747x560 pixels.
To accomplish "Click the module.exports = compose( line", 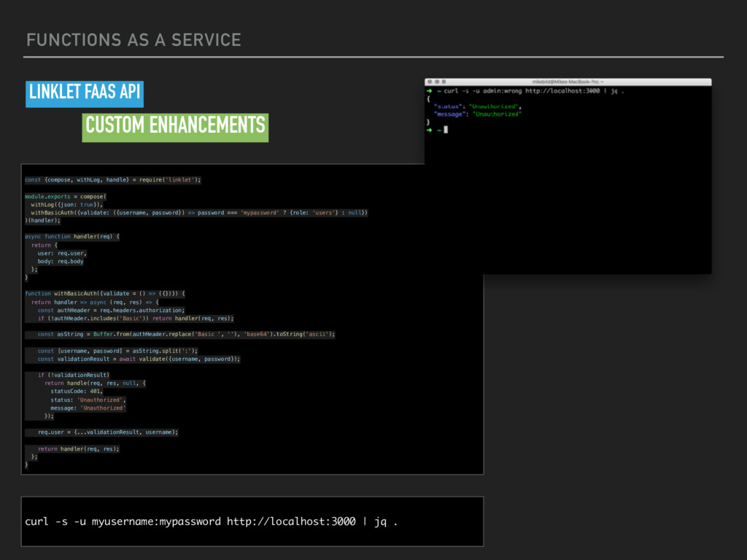I will pos(66,196).
